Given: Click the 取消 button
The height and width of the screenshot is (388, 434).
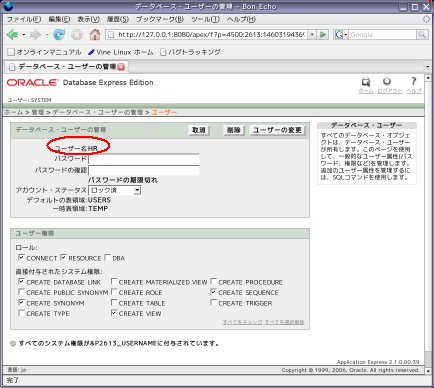Looking at the screenshot, I should 199,130.
